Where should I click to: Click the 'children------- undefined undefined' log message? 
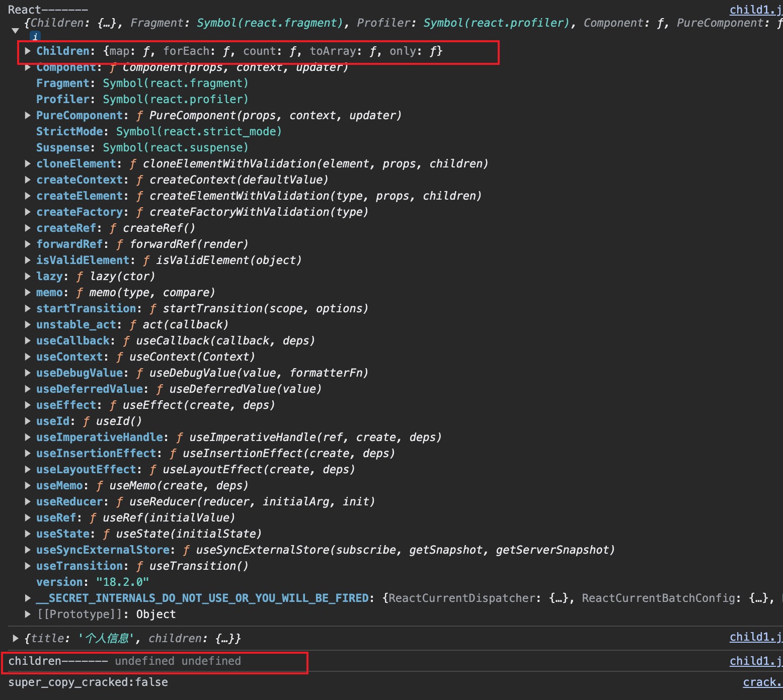click(124, 661)
